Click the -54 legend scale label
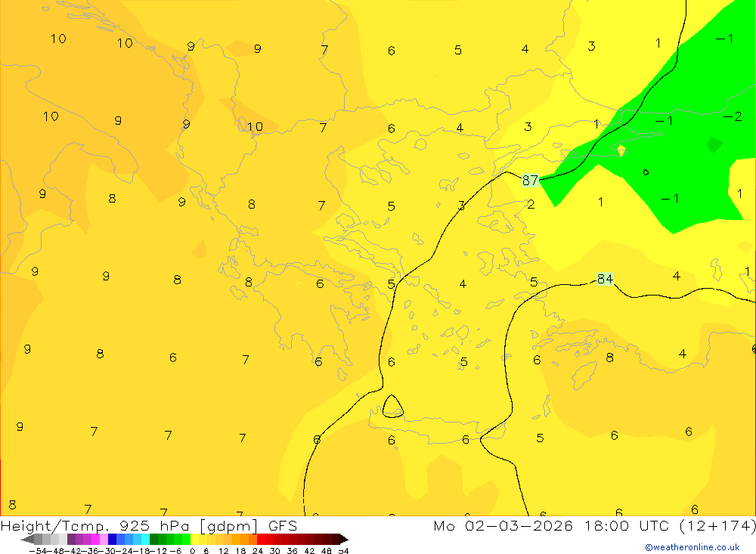The height and width of the screenshot is (554, 756). (x=38, y=551)
